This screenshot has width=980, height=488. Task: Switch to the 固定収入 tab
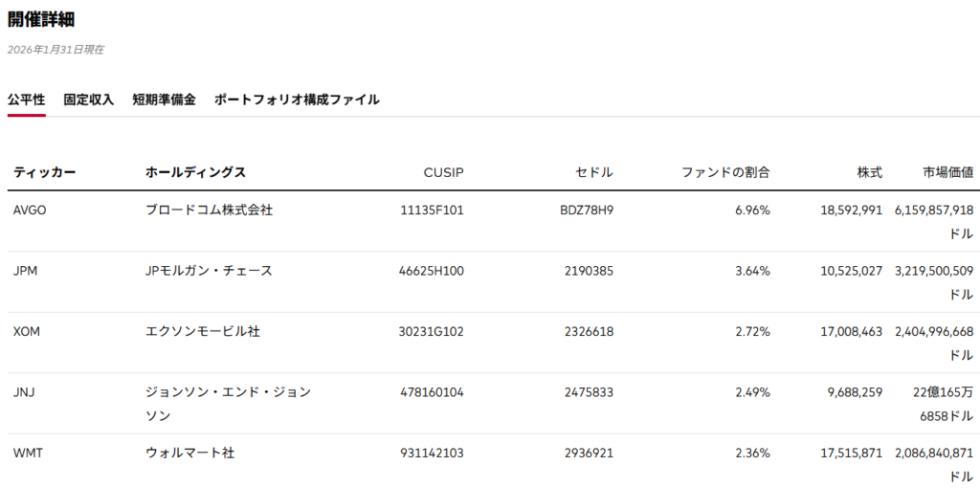click(x=88, y=100)
